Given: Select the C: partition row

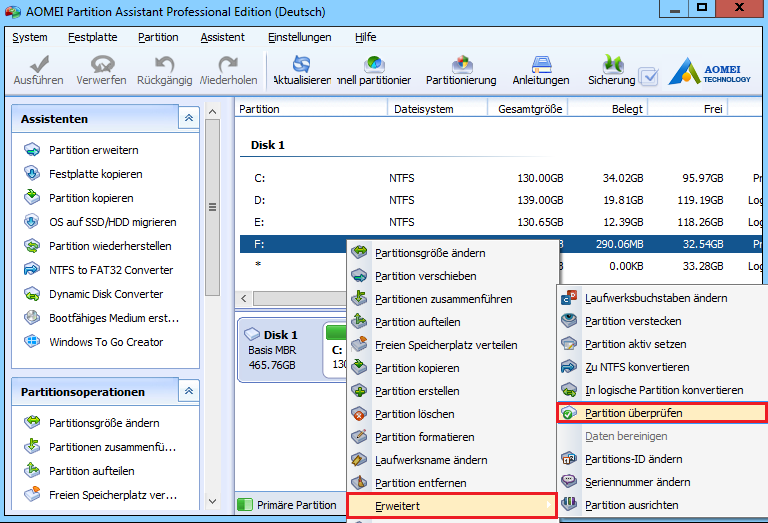Looking at the screenshot, I should click(x=501, y=178).
